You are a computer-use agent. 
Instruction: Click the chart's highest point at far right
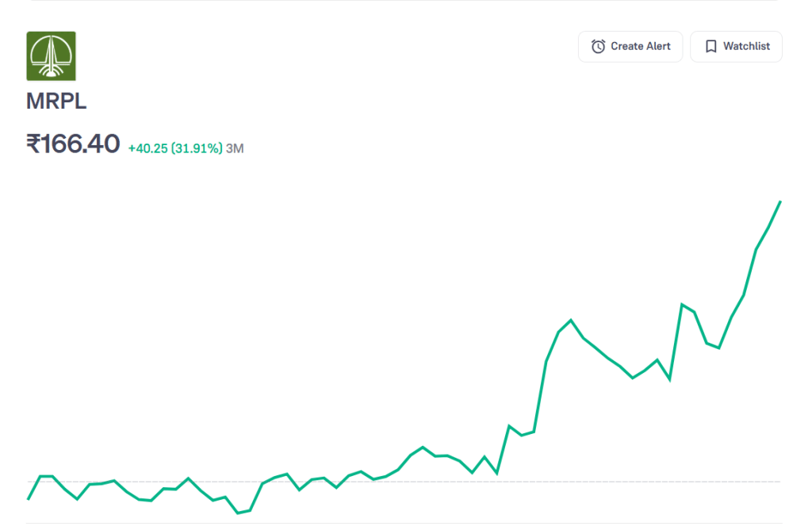pos(780,202)
